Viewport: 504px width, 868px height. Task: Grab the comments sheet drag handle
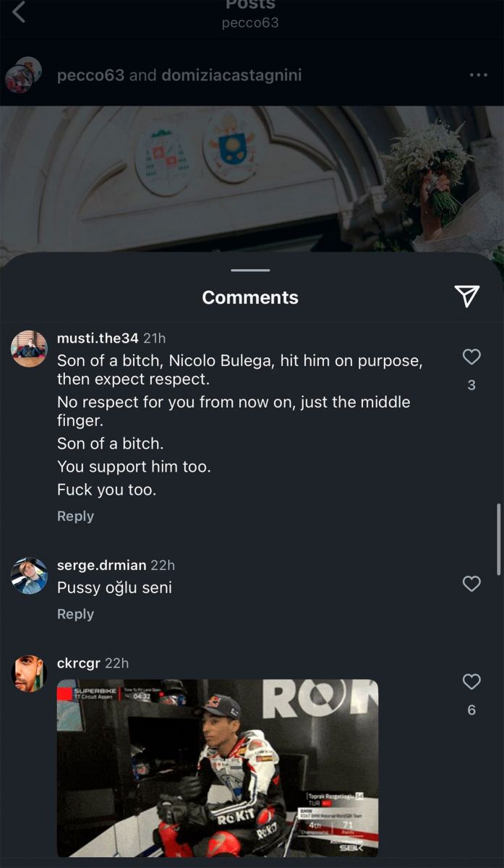[250, 271]
